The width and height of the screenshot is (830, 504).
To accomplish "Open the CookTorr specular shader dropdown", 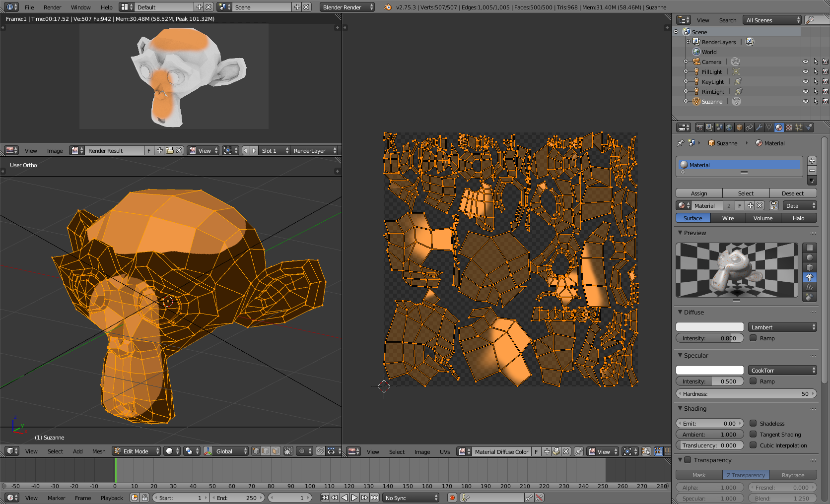I will [782, 370].
